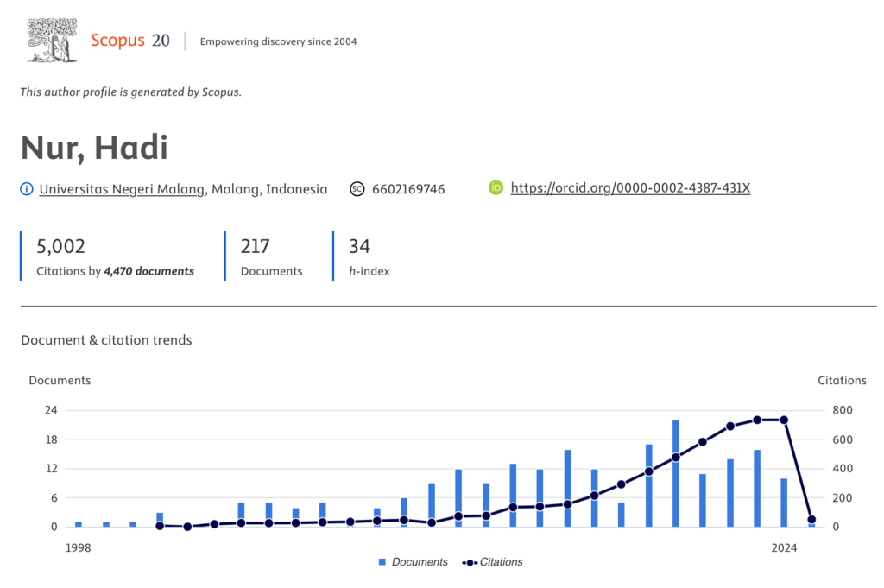This screenshot has width=884, height=588.
Task: Toggle the Citations series in the legend
Action: (493, 562)
